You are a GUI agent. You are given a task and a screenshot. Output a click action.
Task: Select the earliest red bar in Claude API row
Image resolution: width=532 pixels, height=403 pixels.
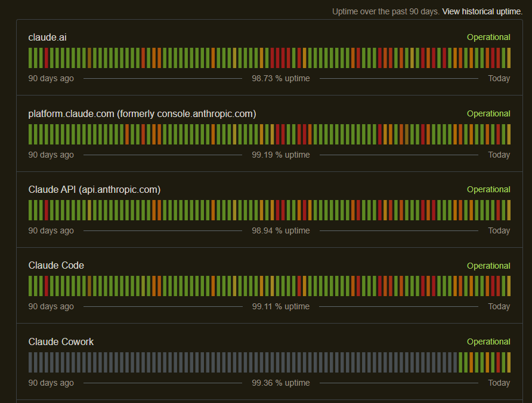tap(47, 210)
